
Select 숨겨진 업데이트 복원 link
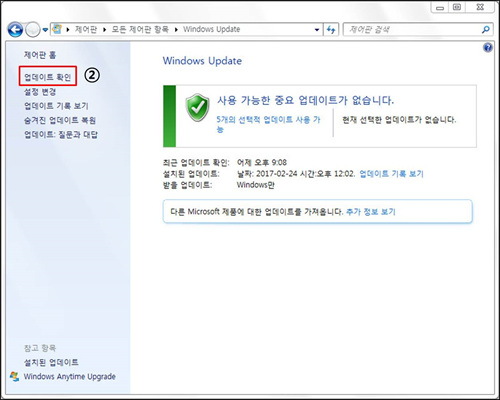(60, 120)
